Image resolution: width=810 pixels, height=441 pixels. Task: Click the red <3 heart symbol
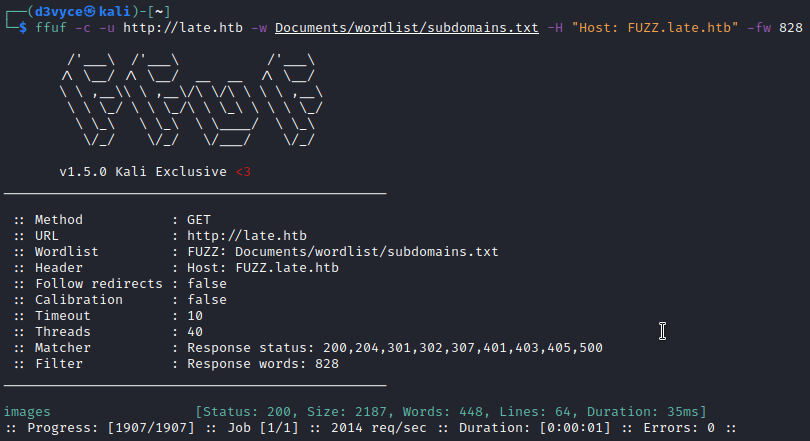click(243, 172)
